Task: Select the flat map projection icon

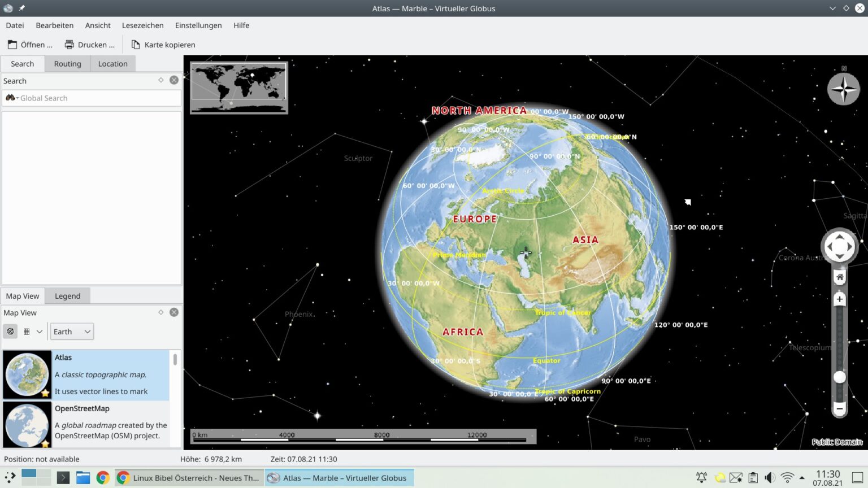Action: click(x=27, y=331)
